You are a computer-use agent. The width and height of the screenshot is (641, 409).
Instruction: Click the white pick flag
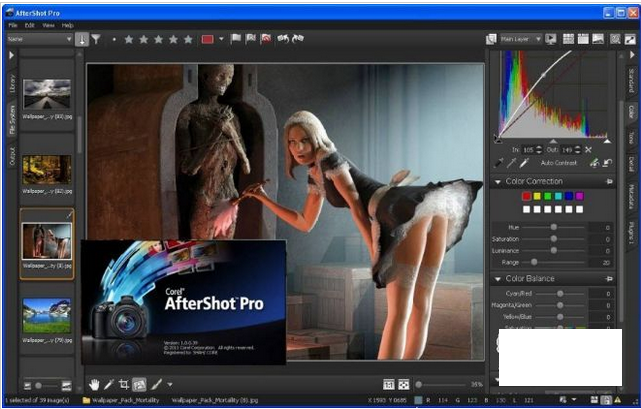[236, 39]
